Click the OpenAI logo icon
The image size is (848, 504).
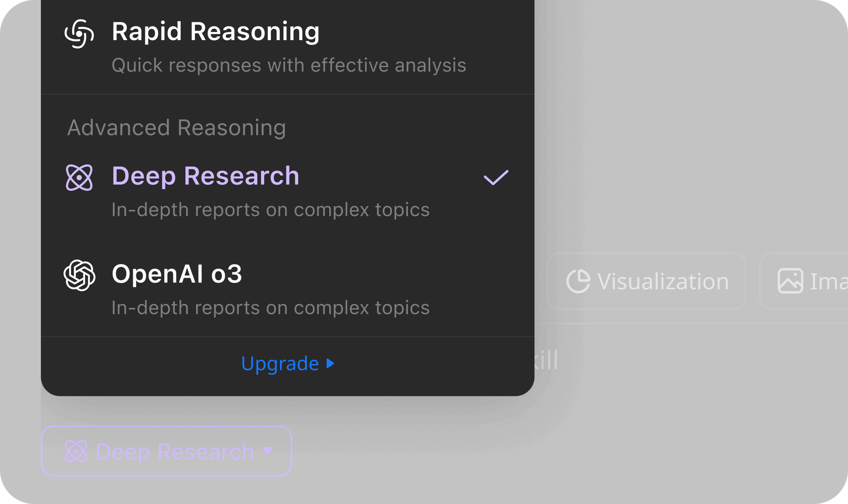coord(79,275)
